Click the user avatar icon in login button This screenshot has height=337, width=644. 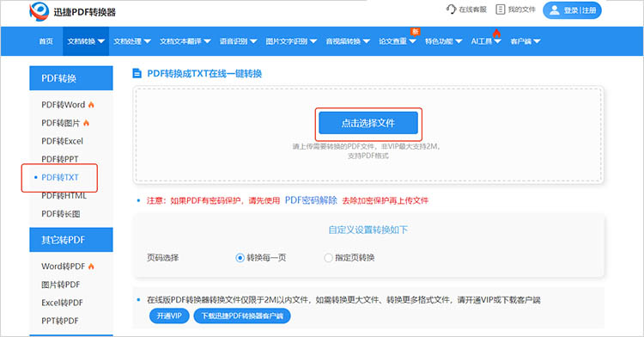tap(555, 10)
